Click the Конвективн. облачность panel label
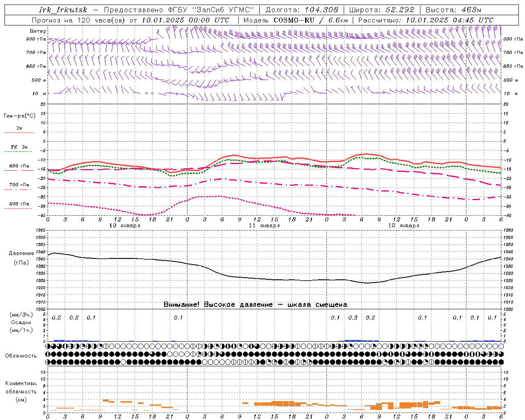 21,391
